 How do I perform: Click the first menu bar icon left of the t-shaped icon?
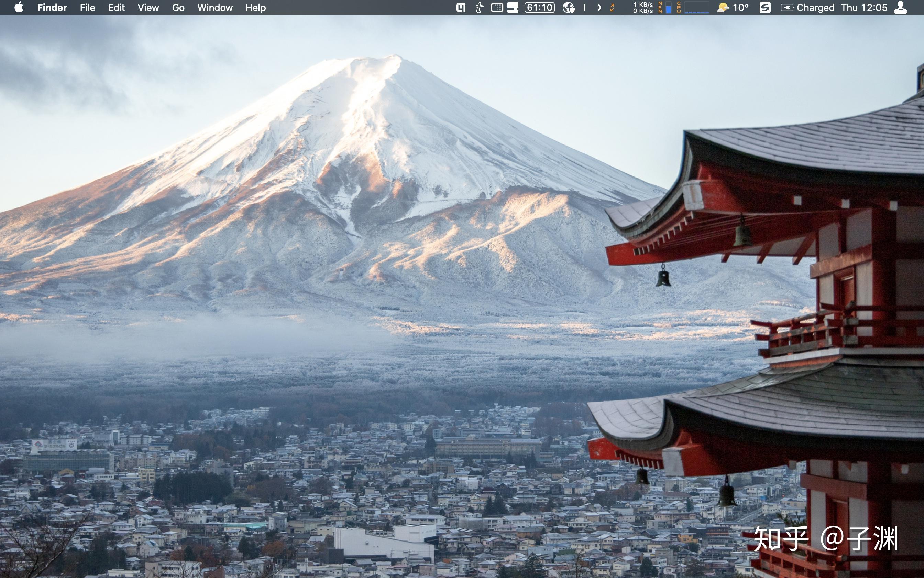[461, 8]
